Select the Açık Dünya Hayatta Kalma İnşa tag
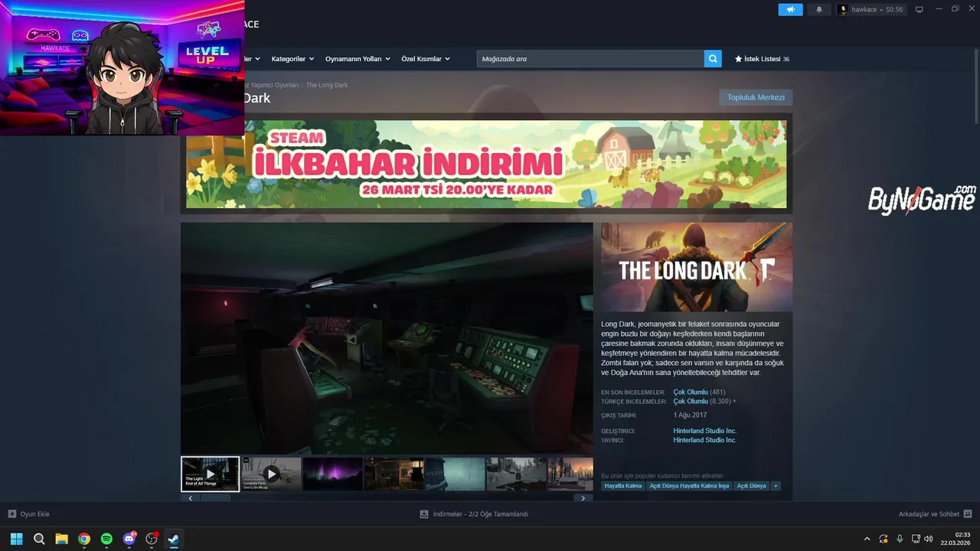 (x=689, y=486)
